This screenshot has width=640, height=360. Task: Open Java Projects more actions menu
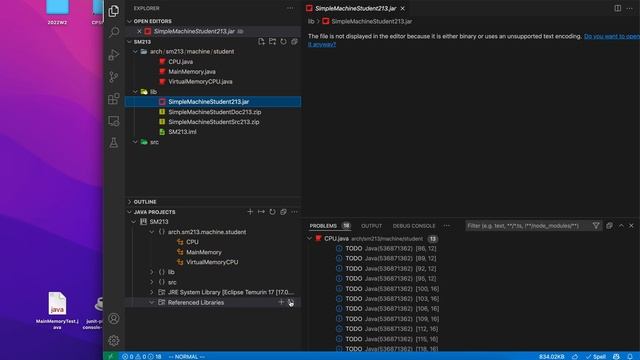click(294, 212)
